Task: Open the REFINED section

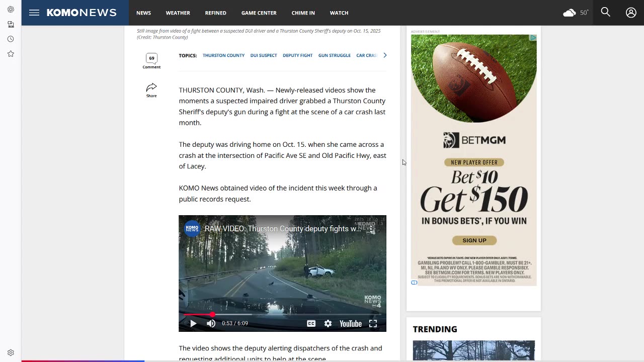Action: coord(216,13)
